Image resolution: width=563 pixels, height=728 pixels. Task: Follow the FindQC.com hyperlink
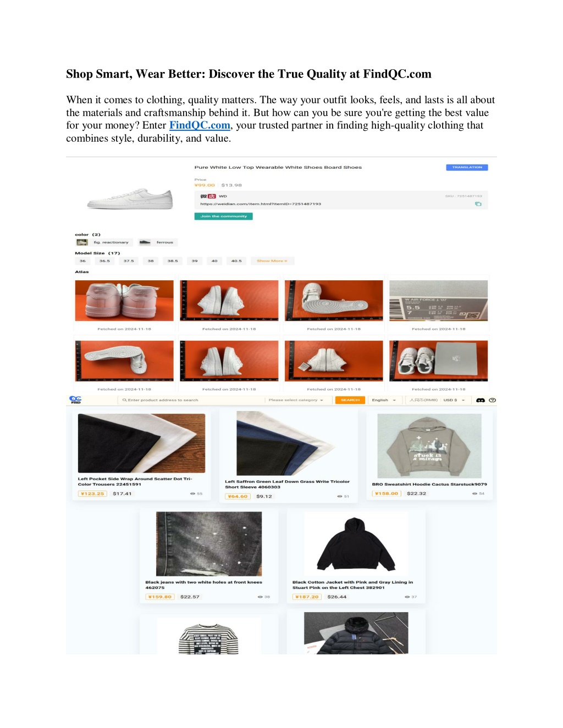[x=200, y=125]
